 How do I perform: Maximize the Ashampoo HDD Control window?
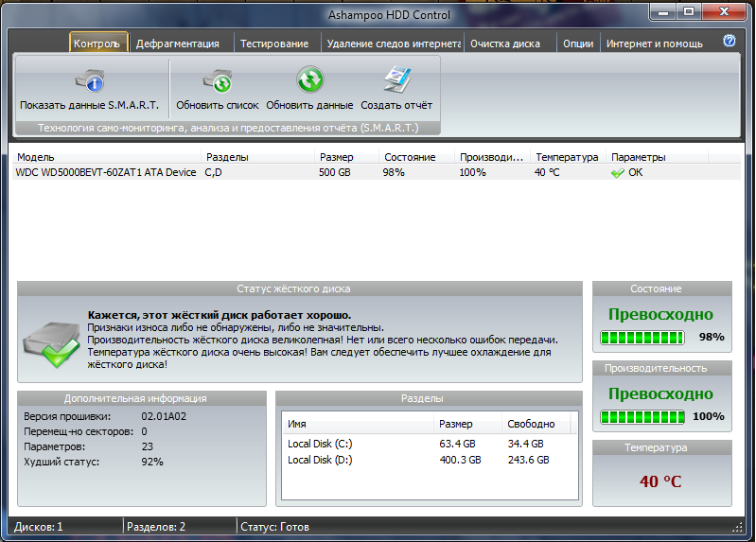689,11
